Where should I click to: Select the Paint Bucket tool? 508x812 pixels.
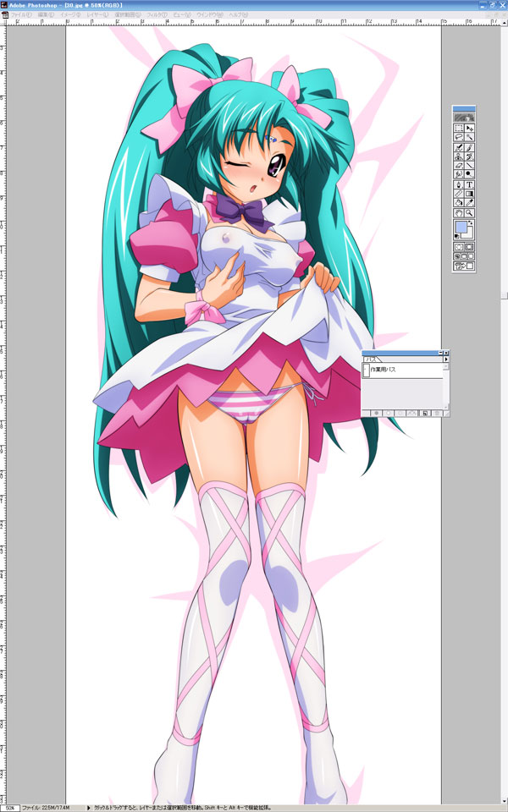point(459,203)
